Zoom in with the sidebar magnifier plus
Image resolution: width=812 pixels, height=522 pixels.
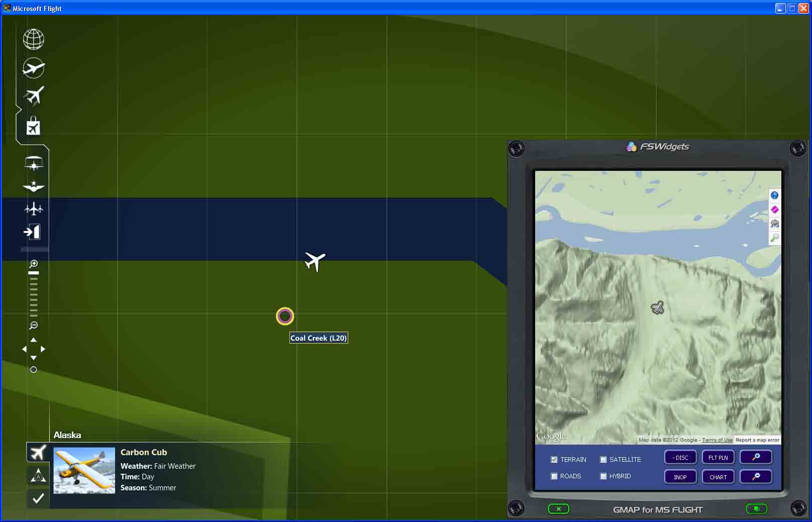tap(34, 264)
